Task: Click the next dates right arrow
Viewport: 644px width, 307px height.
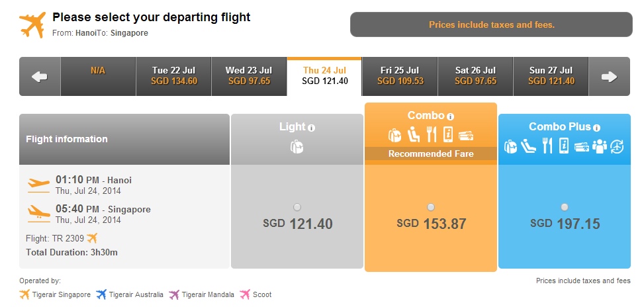Action: (609, 77)
